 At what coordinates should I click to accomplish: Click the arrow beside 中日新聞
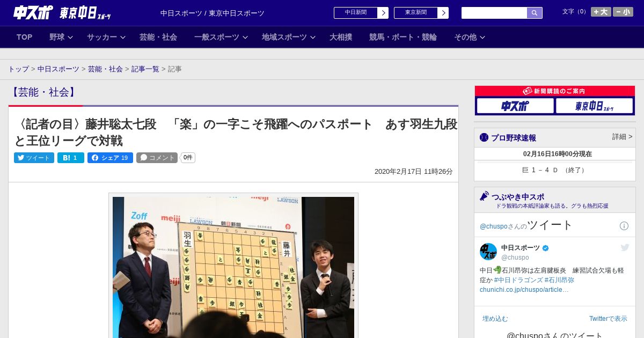click(383, 13)
